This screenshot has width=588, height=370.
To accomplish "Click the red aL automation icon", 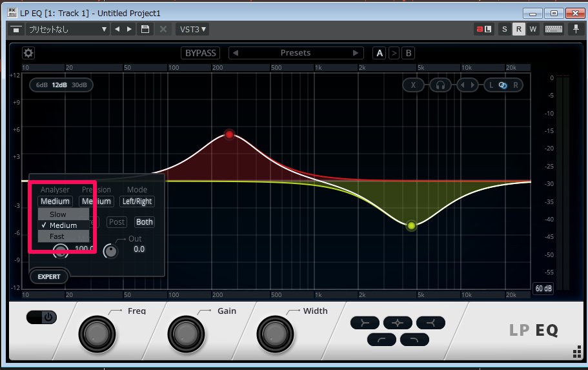I will tap(483, 29).
